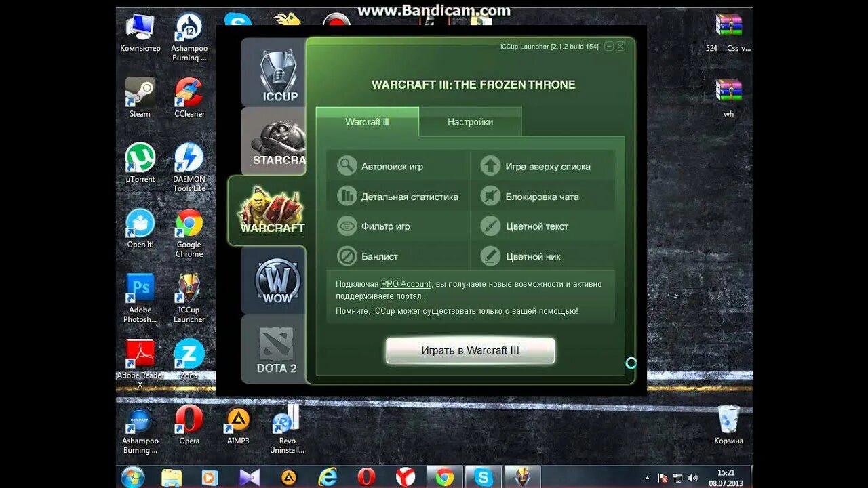Select the ICCUP section in launcher sidebar
Image resolution: width=868 pixels, height=488 pixels.
coord(273,73)
